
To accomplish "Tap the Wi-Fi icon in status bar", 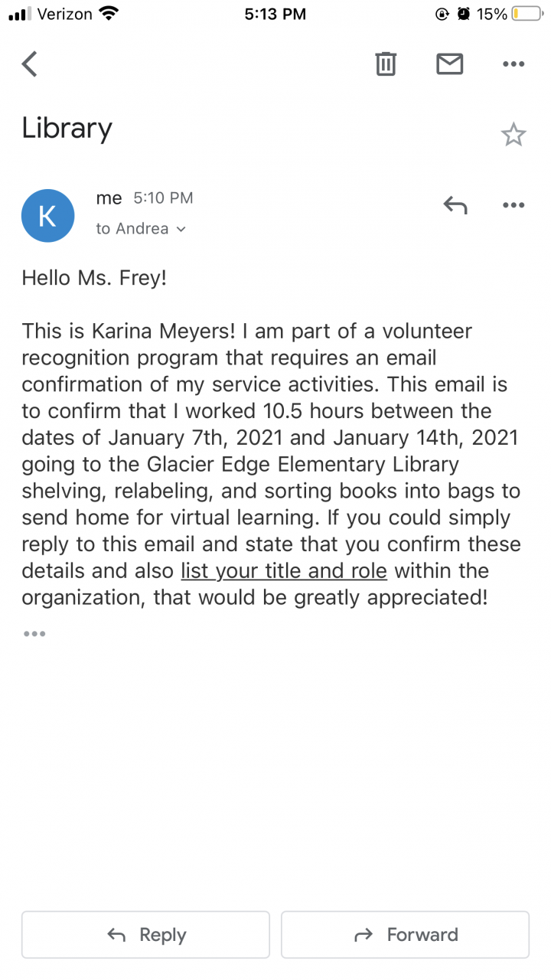I will 109,14.
